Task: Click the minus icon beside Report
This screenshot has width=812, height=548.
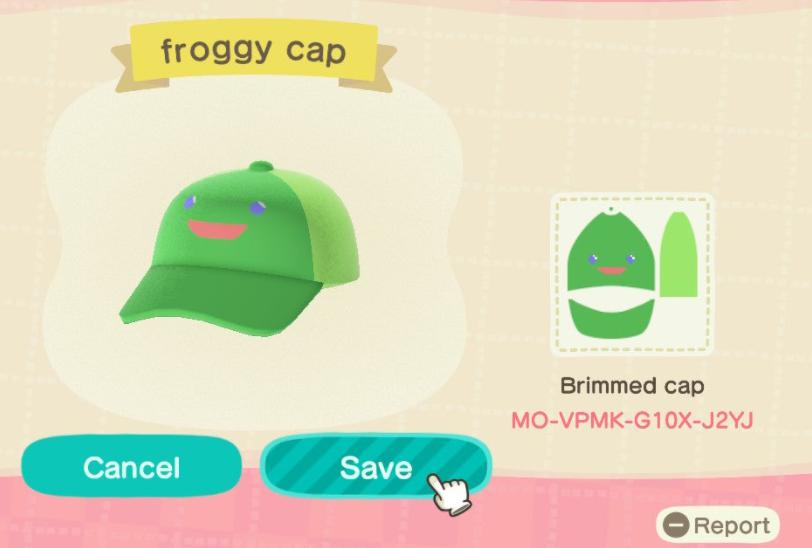Action: pyautogui.click(x=676, y=526)
